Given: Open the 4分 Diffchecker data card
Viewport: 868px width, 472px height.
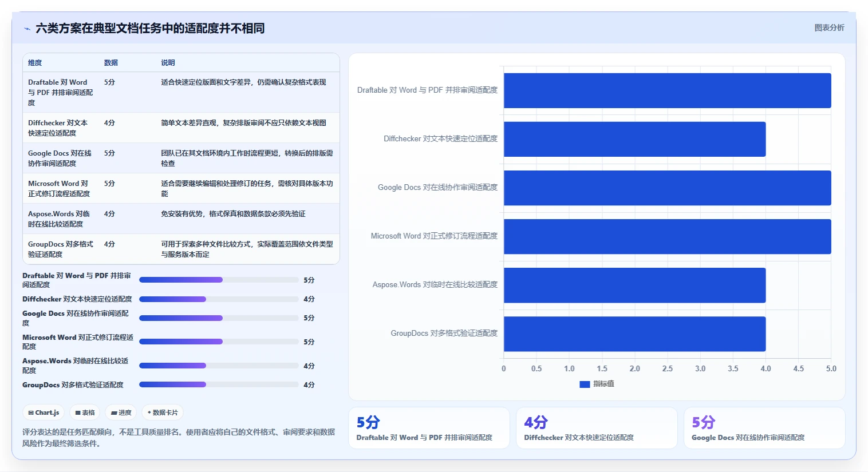Looking at the screenshot, I should click(597, 428).
